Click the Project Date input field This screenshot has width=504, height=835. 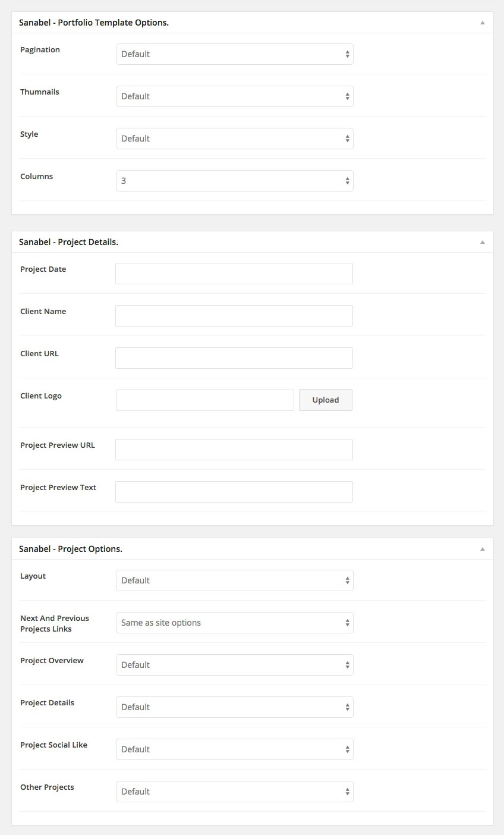234,274
